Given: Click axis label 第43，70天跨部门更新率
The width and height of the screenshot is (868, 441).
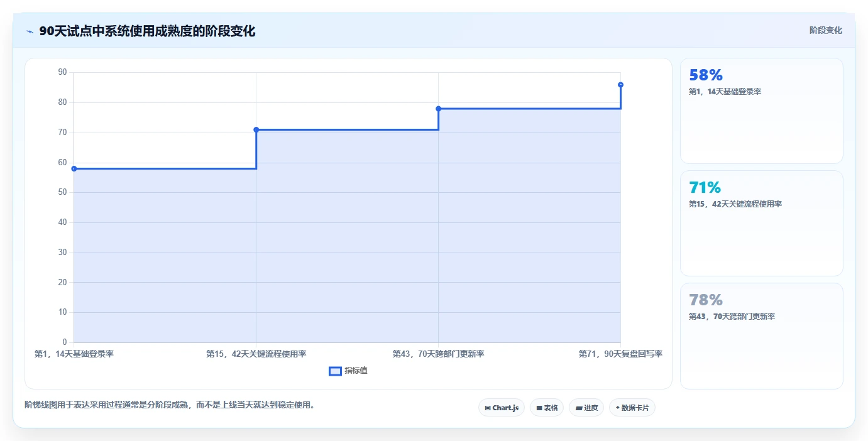Looking at the screenshot, I should [439, 354].
